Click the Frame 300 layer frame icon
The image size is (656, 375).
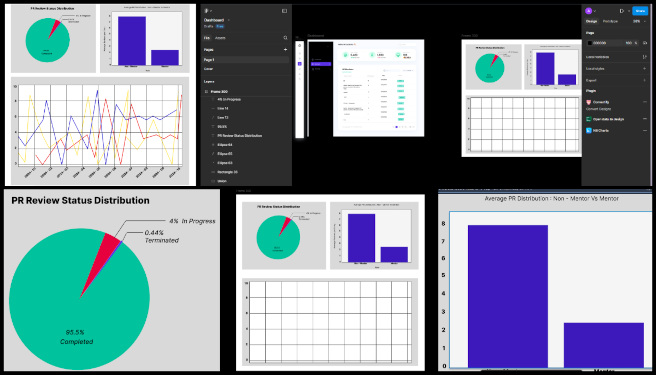(206, 91)
